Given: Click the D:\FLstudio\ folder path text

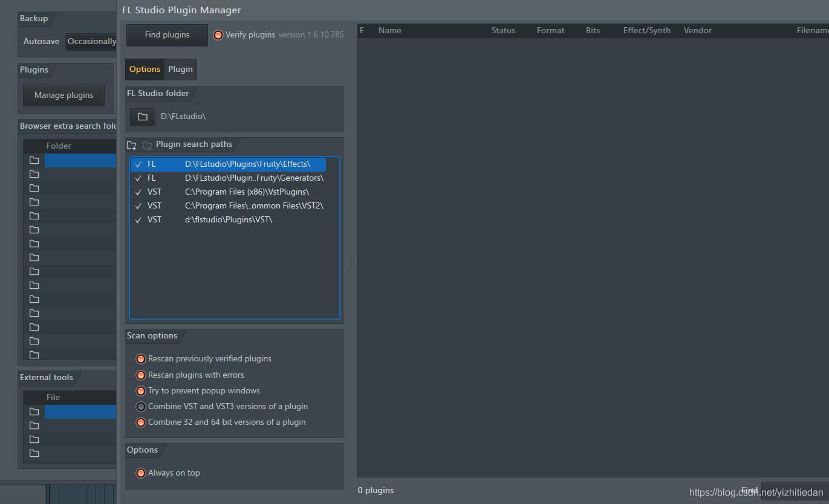Looking at the screenshot, I should coord(183,117).
